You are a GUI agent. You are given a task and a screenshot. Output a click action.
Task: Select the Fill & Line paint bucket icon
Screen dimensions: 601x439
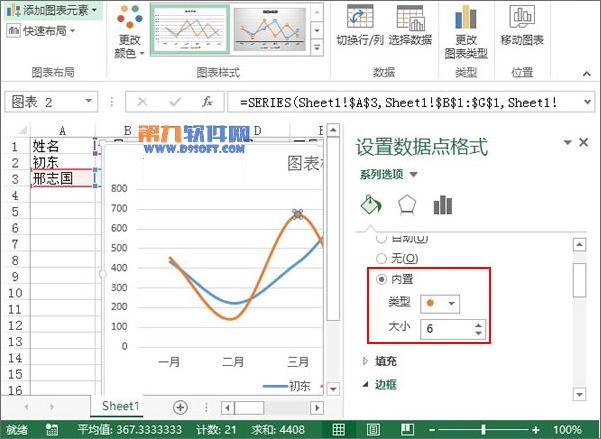(x=371, y=204)
